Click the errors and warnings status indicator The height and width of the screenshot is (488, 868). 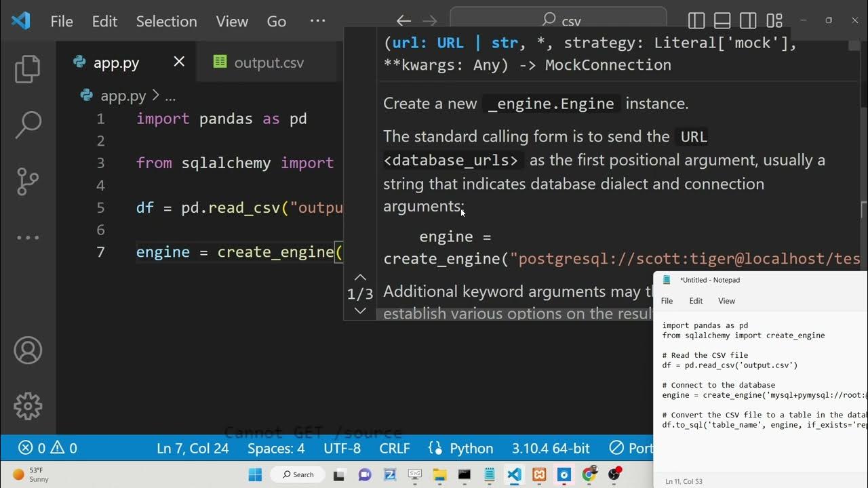[47, 448]
